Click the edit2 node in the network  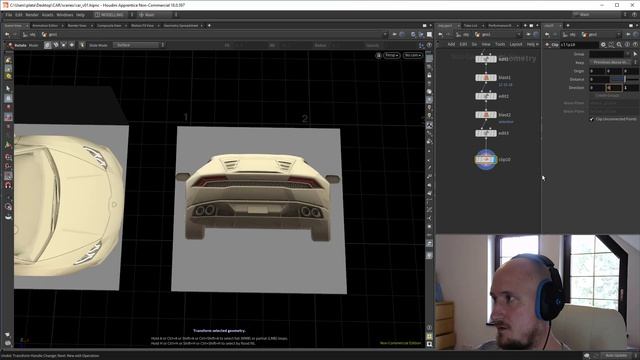point(486,96)
